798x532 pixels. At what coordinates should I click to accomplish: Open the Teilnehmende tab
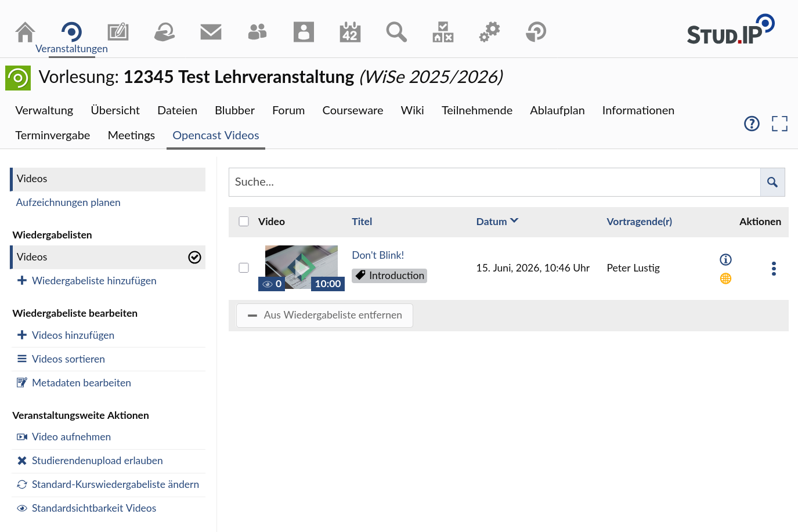(x=476, y=110)
